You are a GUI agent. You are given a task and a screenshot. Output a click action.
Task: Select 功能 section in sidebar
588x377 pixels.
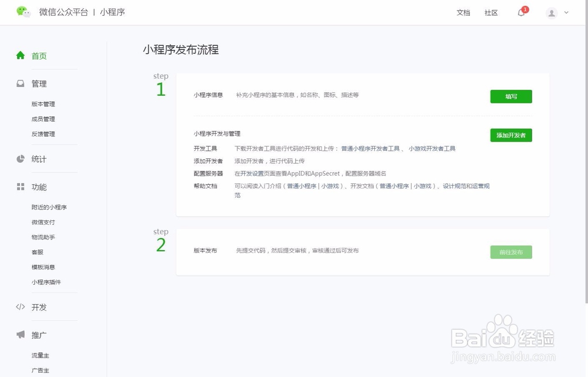point(39,187)
